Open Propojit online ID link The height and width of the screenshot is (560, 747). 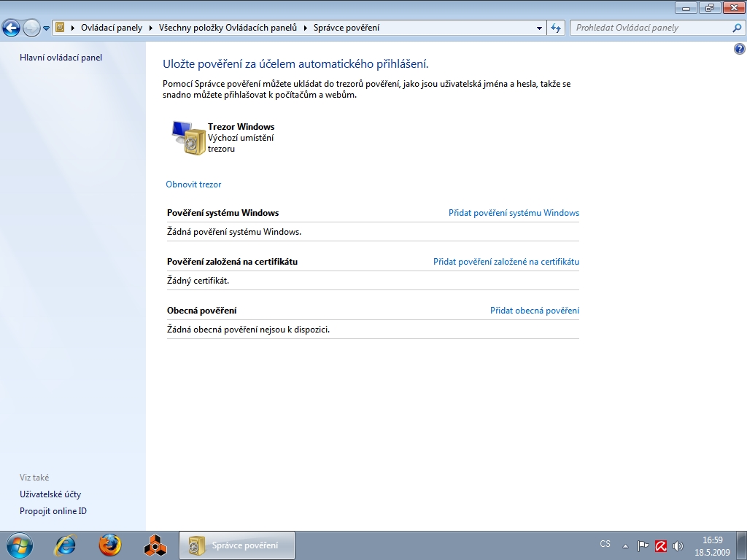pyautogui.click(x=53, y=511)
